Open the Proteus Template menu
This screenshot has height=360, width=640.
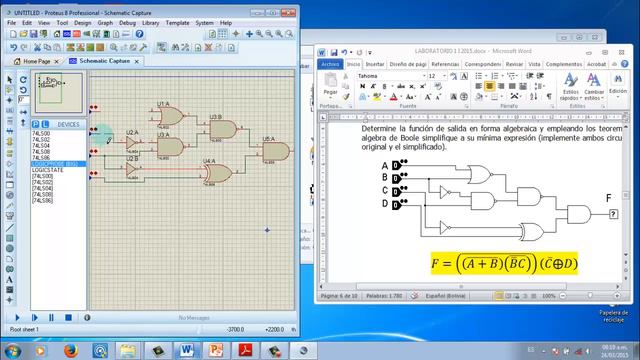point(177,23)
